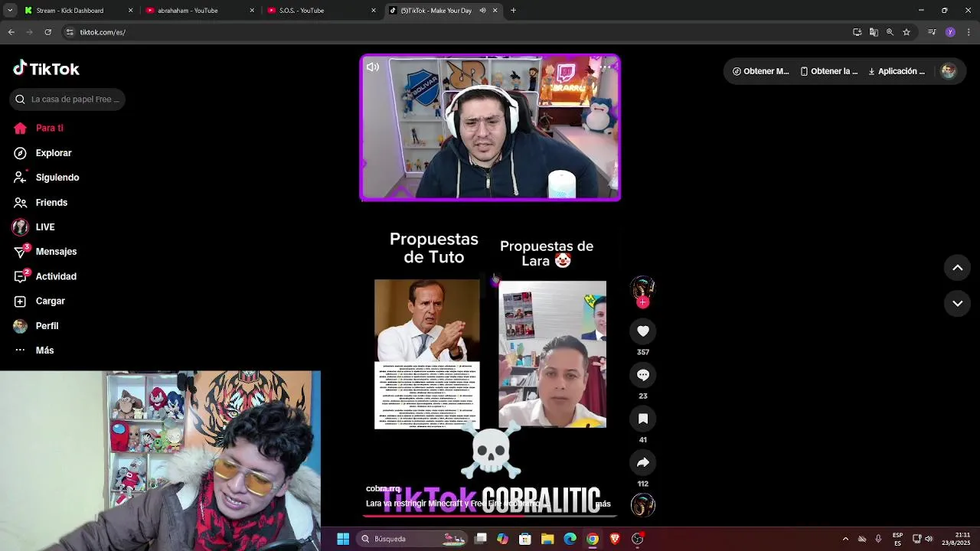Viewport: 980px width, 551px height.
Task: Open the video comments
Action: (643, 374)
